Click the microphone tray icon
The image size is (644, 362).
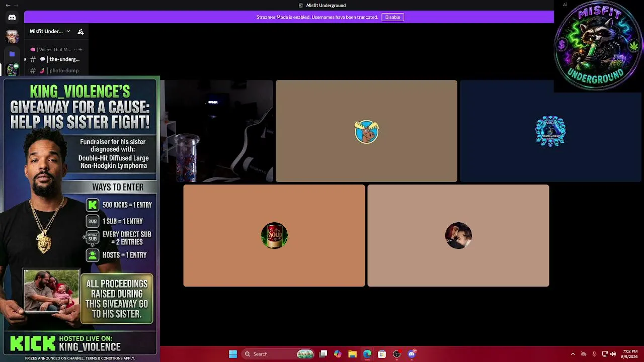594,354
